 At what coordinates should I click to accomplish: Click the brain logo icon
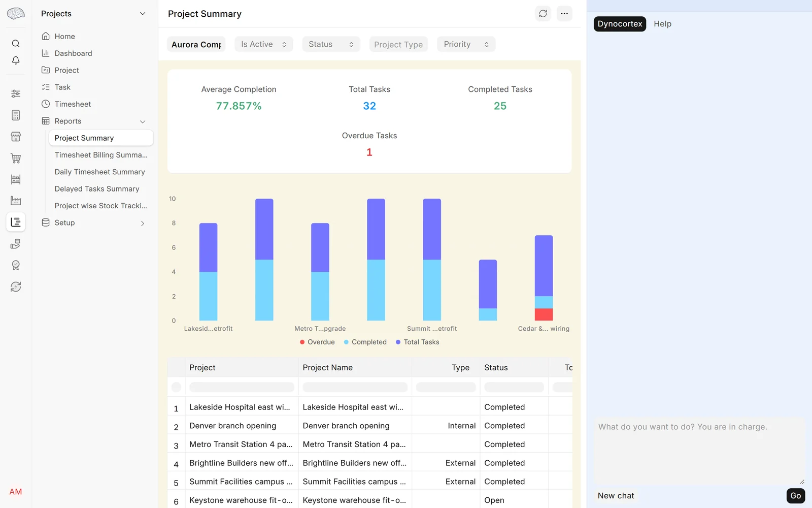coord(16,14)
